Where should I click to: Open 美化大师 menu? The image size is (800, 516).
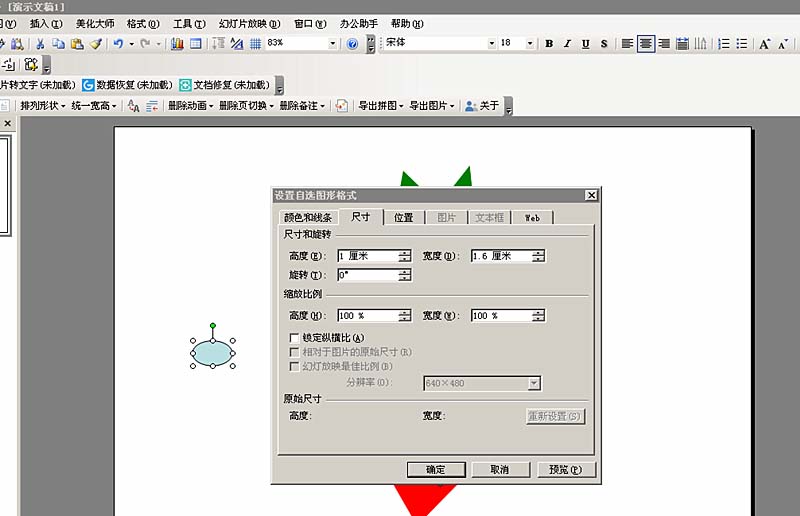point(95,23)
